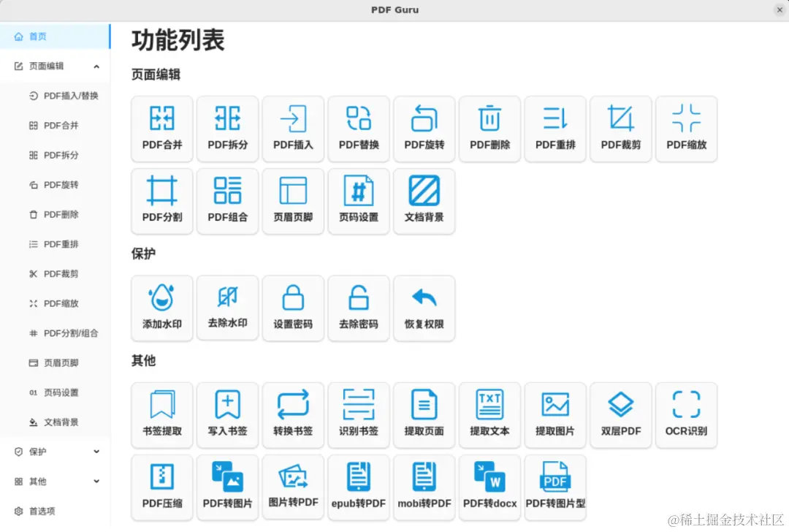Open the 提取图片 (extract images) tool
The height and width of the screenshot is (532, 789).
coord(555,415)
